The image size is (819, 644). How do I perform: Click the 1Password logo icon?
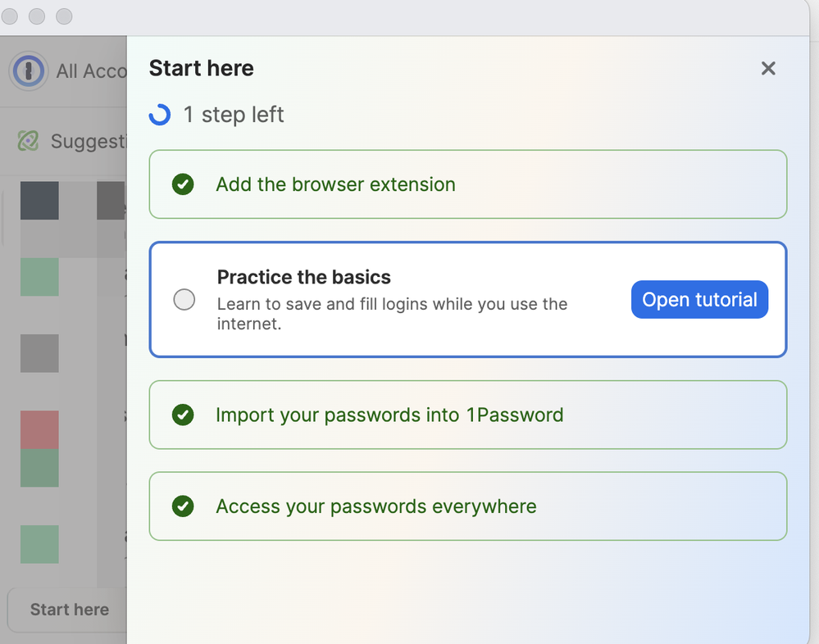pyautogui.click(x=28, y=71)
